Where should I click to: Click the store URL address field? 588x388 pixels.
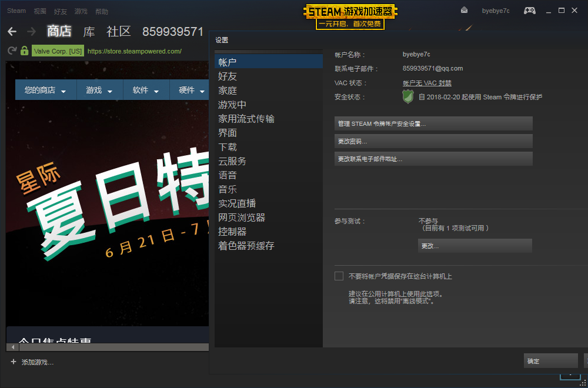[134, 51]
